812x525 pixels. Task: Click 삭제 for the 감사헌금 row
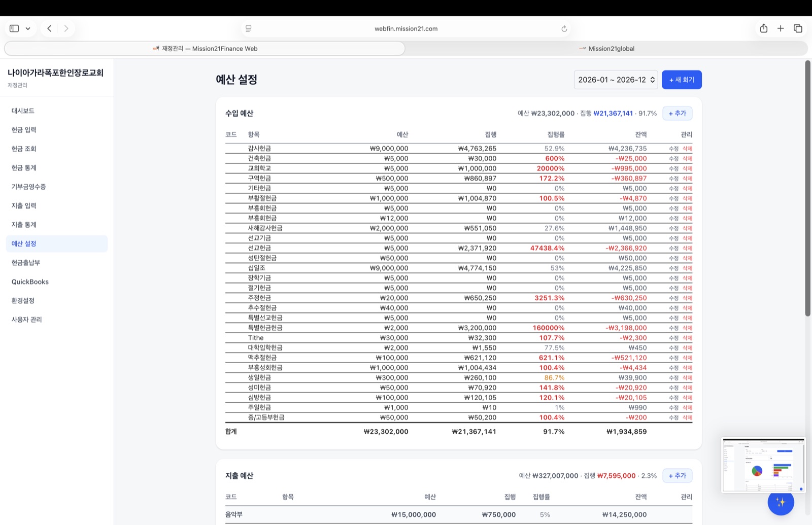687,149
